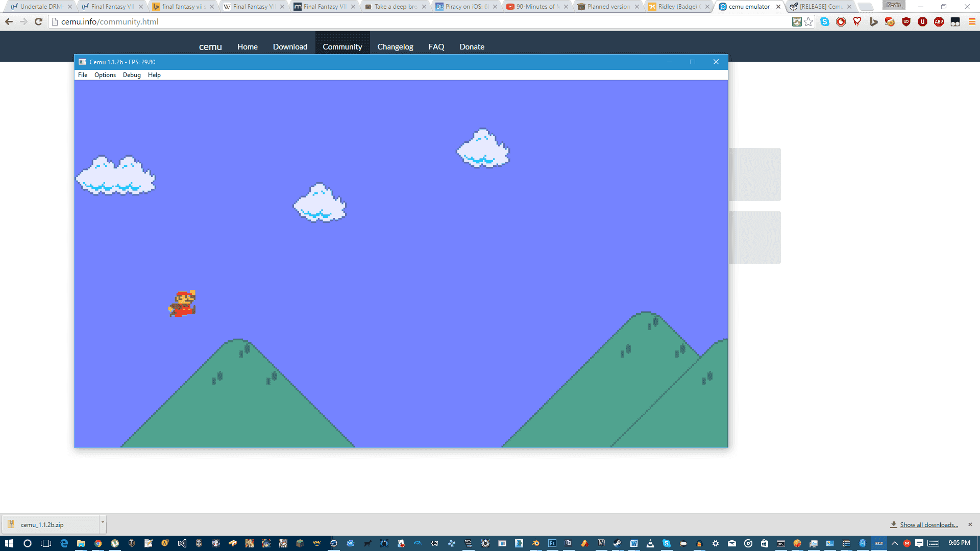Screen dimensions: 980x551
Task: Open the Debug menu in Cemu
Action: coord(132,75)
